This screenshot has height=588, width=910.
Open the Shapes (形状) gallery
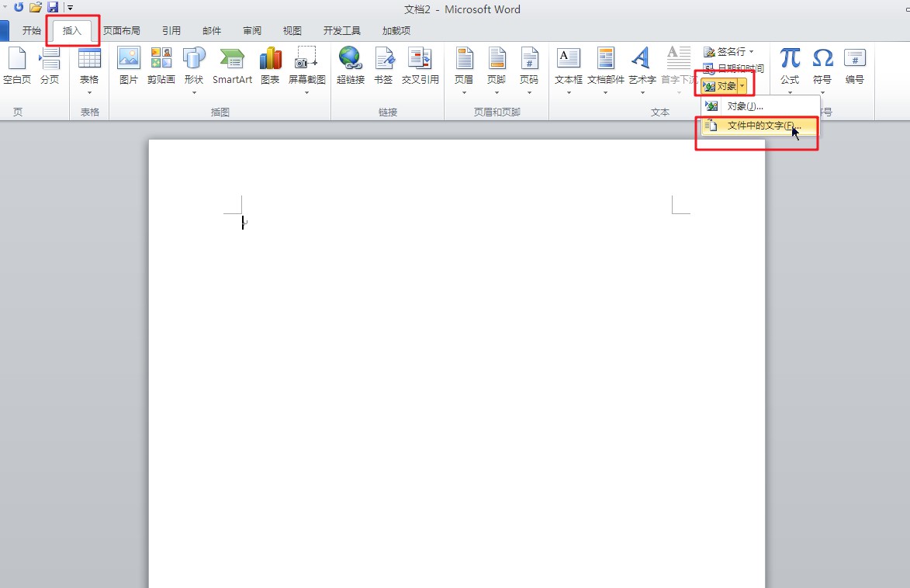(x=194, y=71)
